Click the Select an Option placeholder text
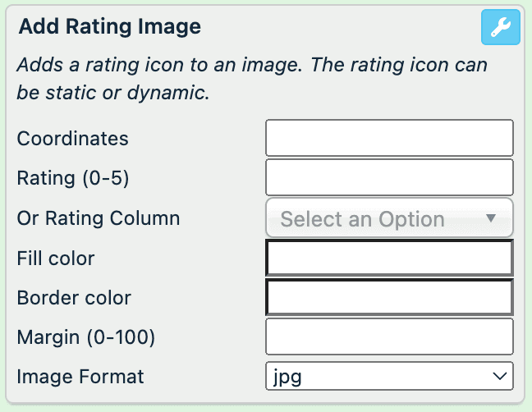 pyautogui.click(x=362, y=219)
